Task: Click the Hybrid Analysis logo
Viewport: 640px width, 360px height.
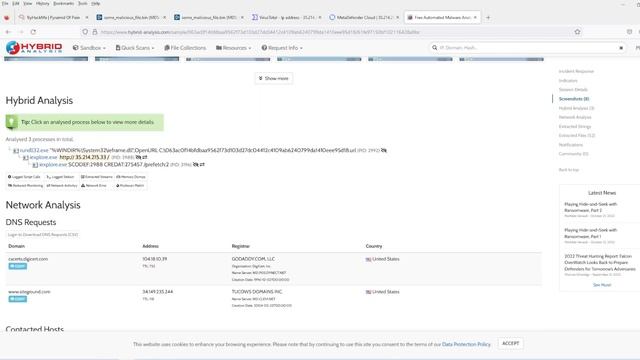Action: pyautogui.click(x=34, y=48)
